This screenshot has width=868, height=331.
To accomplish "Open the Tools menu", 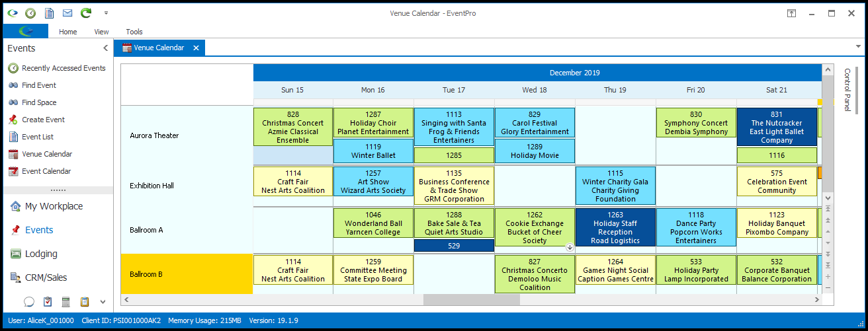I will point(134,32).
